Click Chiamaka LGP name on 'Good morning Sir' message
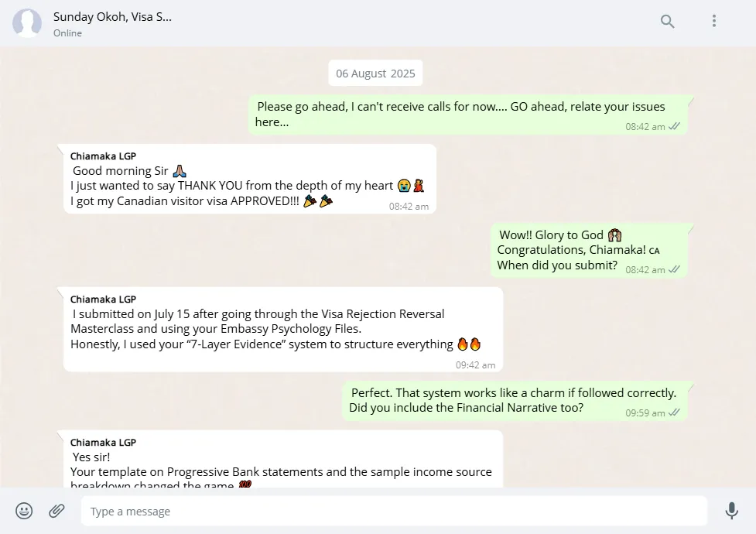This screenshot has height=534, width=756. 103,156
